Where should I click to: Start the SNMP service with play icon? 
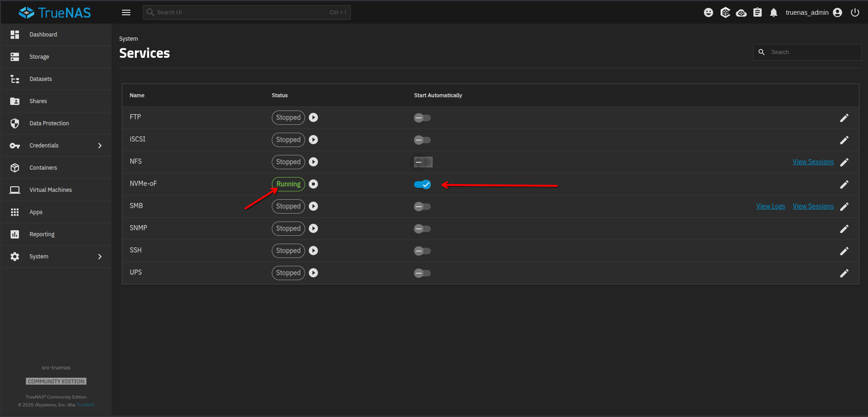pyautogui.click(x=313, y=228)
